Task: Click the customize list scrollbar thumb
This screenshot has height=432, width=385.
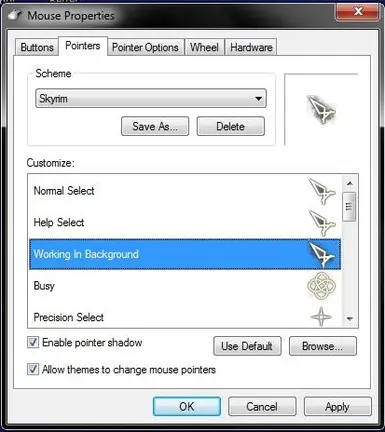Action: click(x=349, y=207)
